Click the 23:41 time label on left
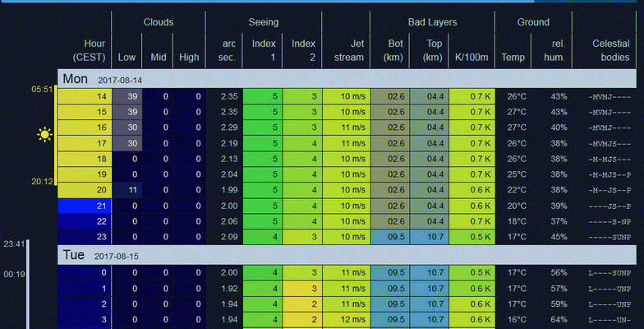Viewport: 644px width, 329px height. [13, 243]
